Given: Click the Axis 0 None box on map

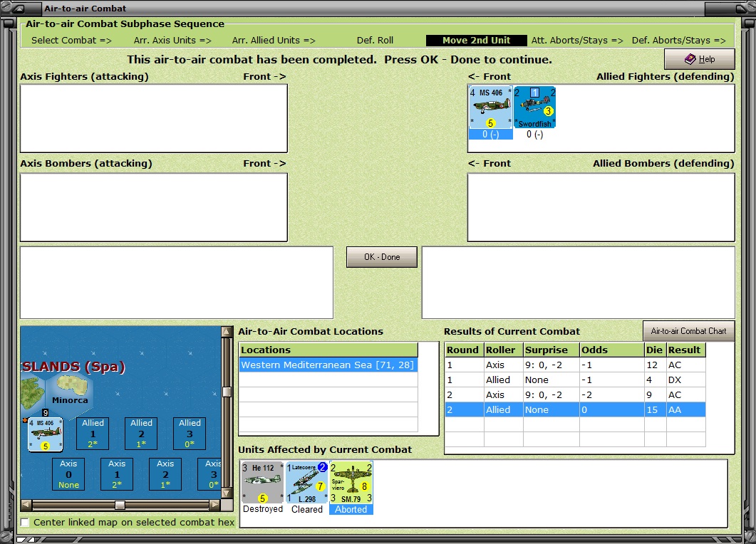Looking at the screenshot, I should tap(68, 474).
